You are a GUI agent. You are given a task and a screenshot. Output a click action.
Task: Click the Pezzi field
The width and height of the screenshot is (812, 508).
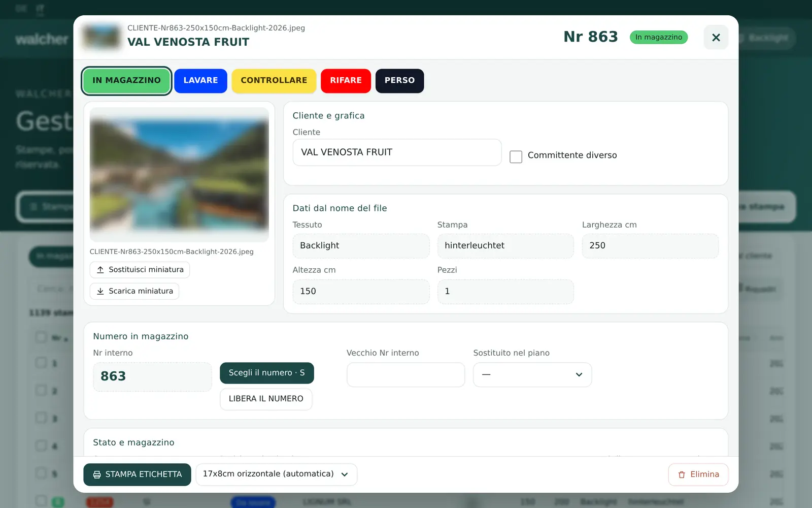pos(505,292)
